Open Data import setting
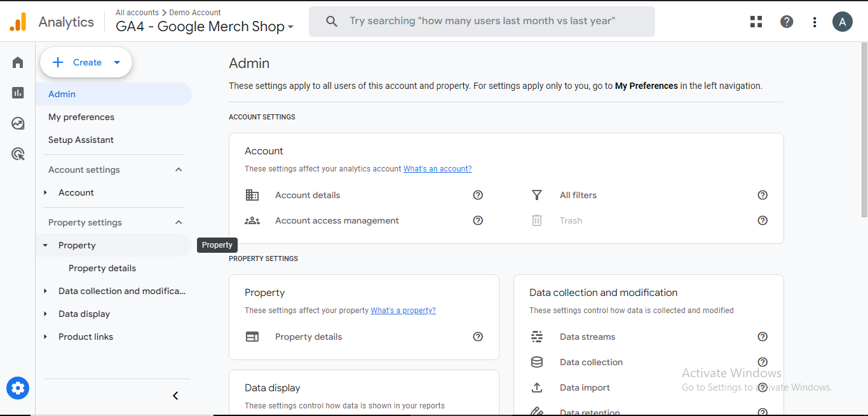The image size is (868, 416). [x=585, y=387]
